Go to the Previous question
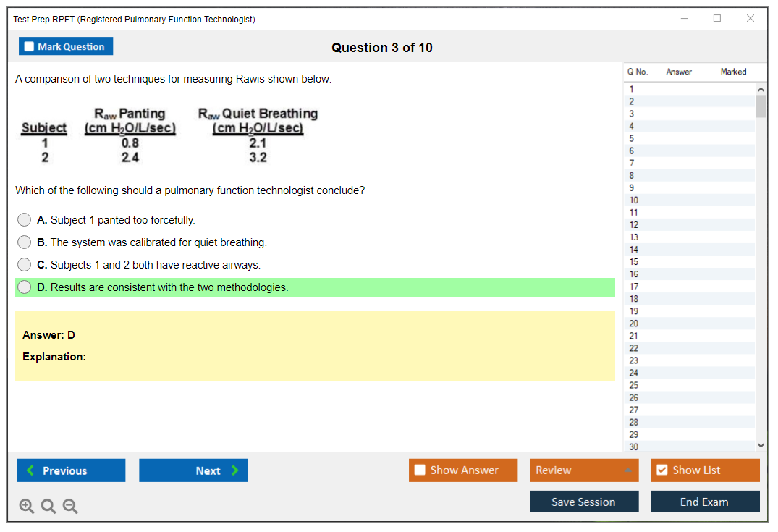 pyautogui.click(x=71, y=470)
